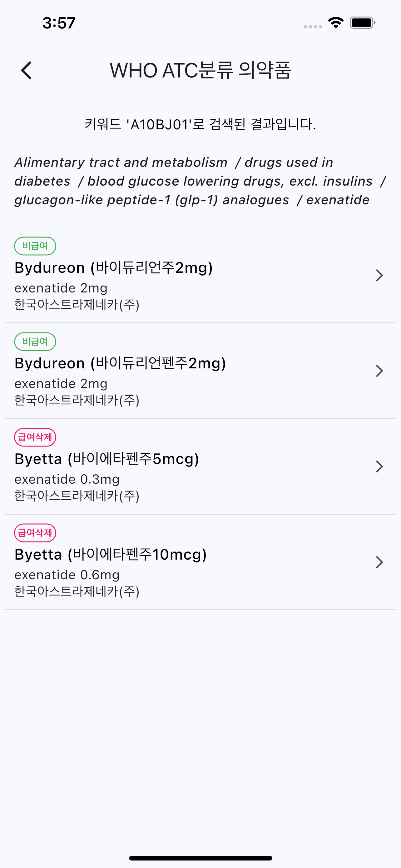Tap the battery status icon

(362, 22)
